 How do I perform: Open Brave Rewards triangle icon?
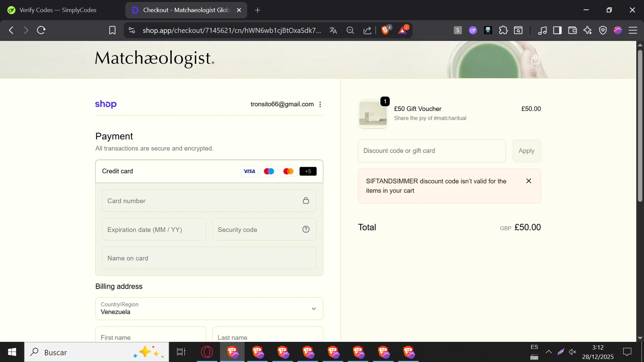403,30
